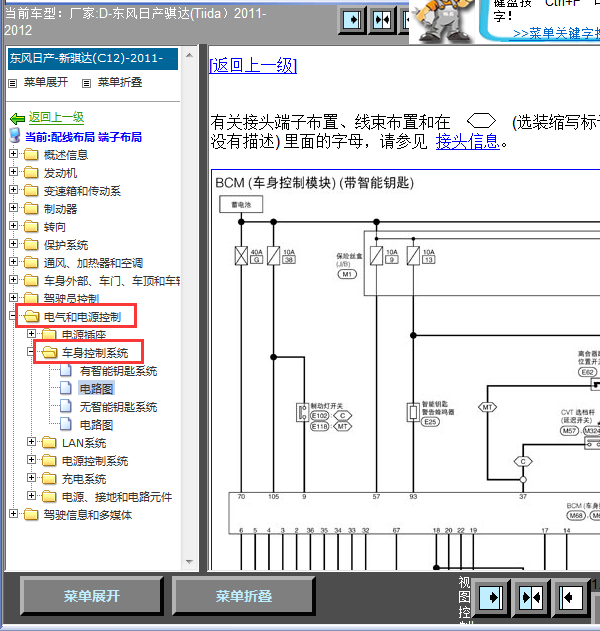Screen dimensions: 600x631
Task: Click the 菜单折叠 text in sidebar header
Action: [120, 82]
